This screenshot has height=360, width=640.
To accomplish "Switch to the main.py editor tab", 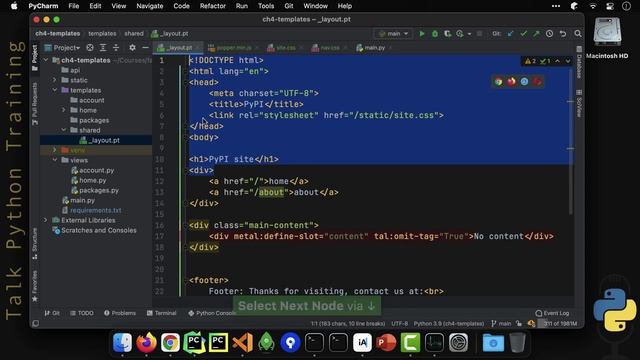I will [x=374, y=48].
